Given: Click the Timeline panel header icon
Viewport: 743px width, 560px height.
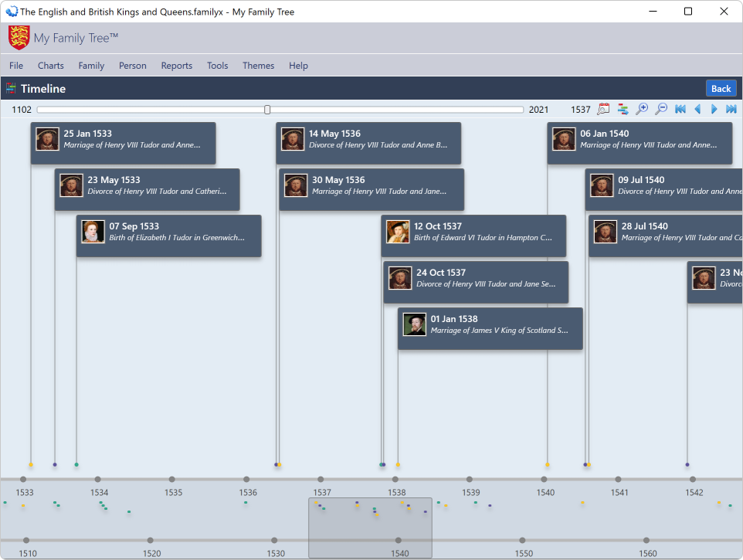Looking at the screenshot, I should (11, 88).
